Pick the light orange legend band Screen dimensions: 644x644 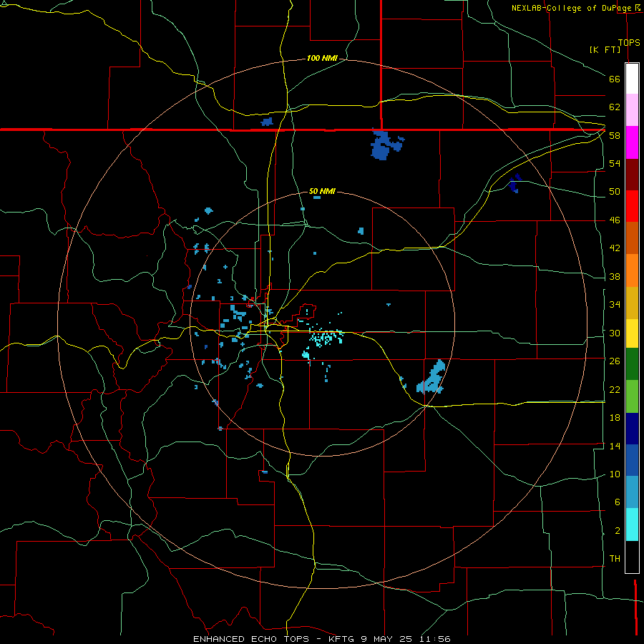632,270
